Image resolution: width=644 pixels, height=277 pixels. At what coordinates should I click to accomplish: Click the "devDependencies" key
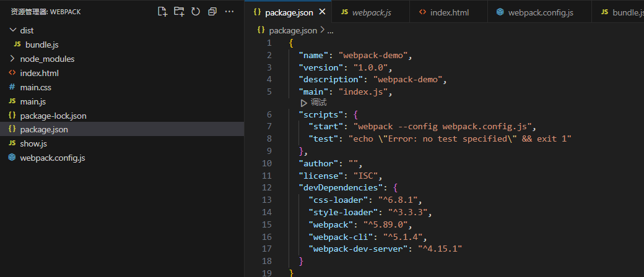(x=341, y=187)
